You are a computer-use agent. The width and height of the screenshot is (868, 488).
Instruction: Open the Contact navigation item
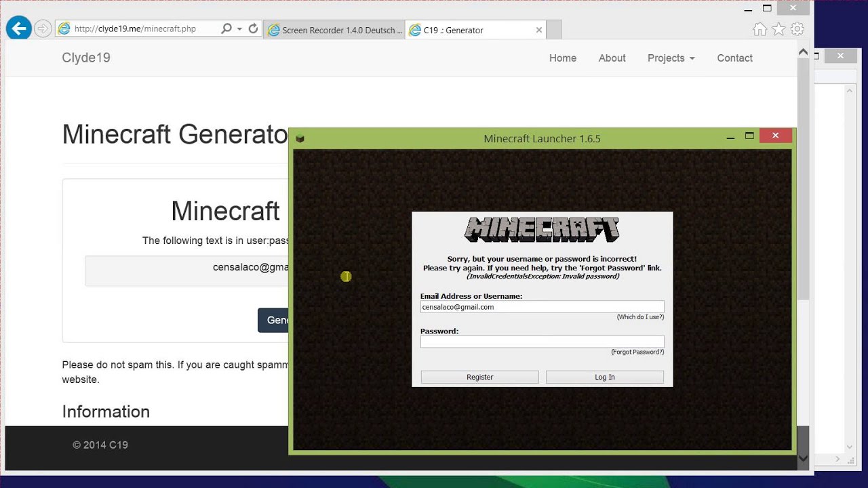[735, 58]
